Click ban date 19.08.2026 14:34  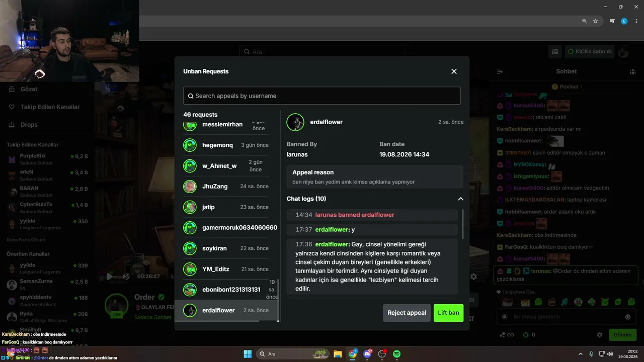[x=404, y=155]
